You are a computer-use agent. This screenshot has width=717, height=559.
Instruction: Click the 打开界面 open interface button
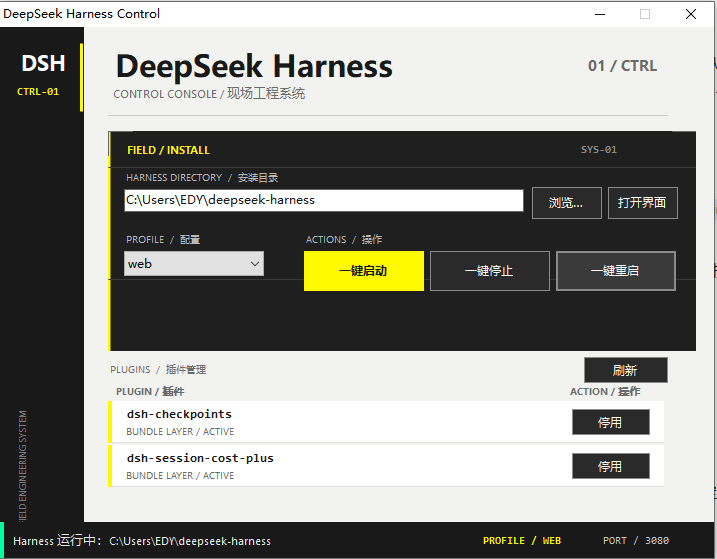[642, 203]
